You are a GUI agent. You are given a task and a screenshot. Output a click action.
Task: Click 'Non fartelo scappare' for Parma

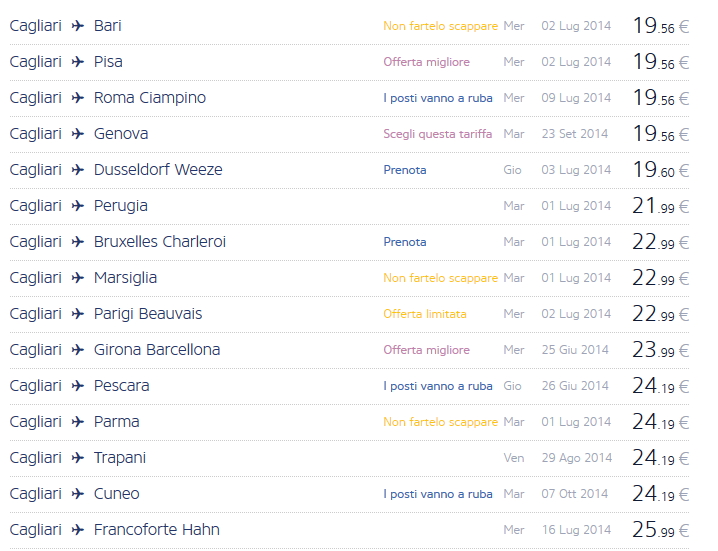pyautogui.click(x=440, y=422)
